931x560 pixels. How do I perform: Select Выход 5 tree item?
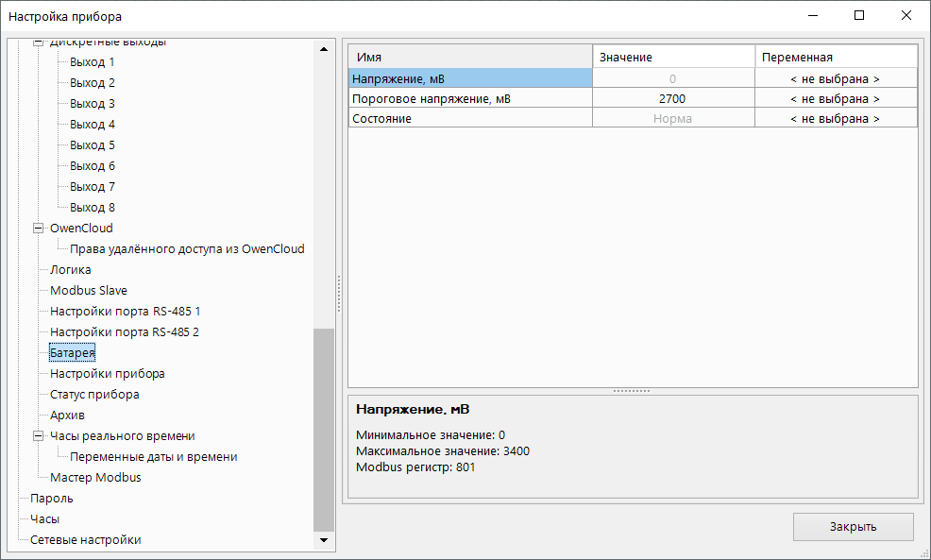pyautogui.click(x=92, y=145)
